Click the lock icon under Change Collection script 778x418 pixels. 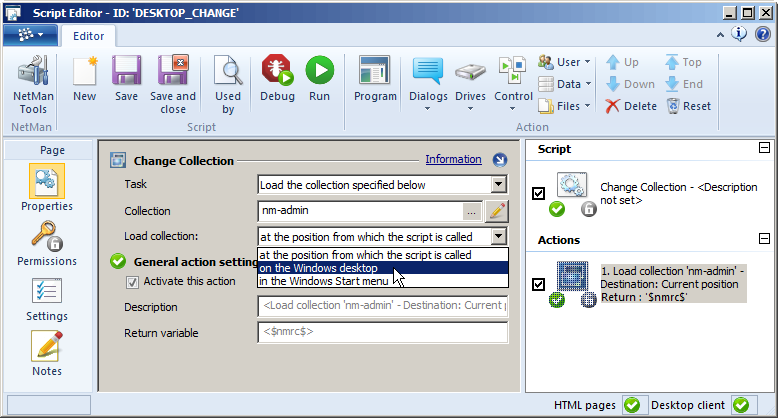(x=588, y=209)
